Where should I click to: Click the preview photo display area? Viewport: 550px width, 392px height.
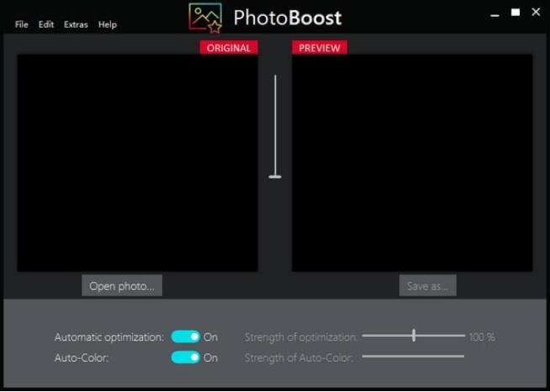click(412, 162)
